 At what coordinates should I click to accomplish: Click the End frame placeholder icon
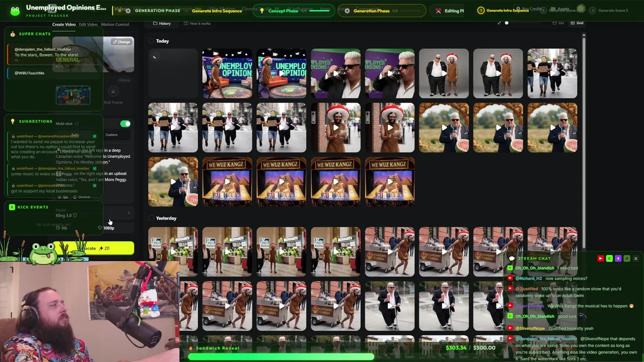tap(113, 92)
